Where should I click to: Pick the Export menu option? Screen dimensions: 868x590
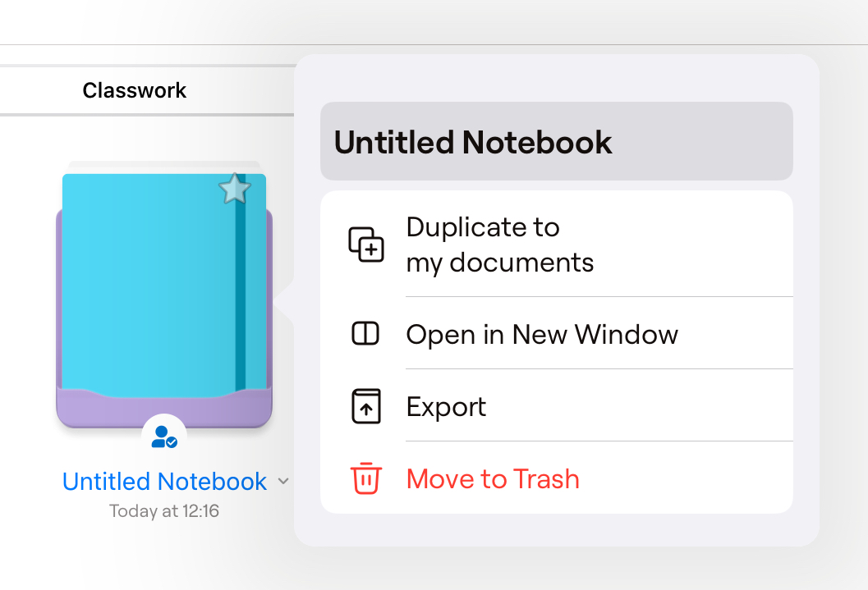click(x=446, y=406)
